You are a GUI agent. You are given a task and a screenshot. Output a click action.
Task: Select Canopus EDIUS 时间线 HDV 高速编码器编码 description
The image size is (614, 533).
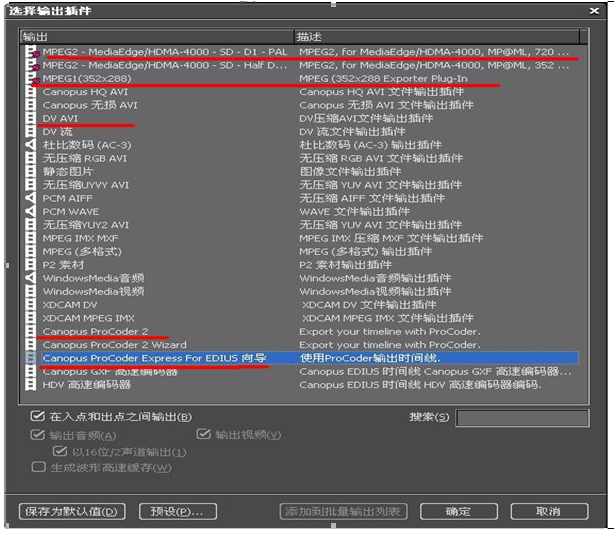click(x=421, y=385)
